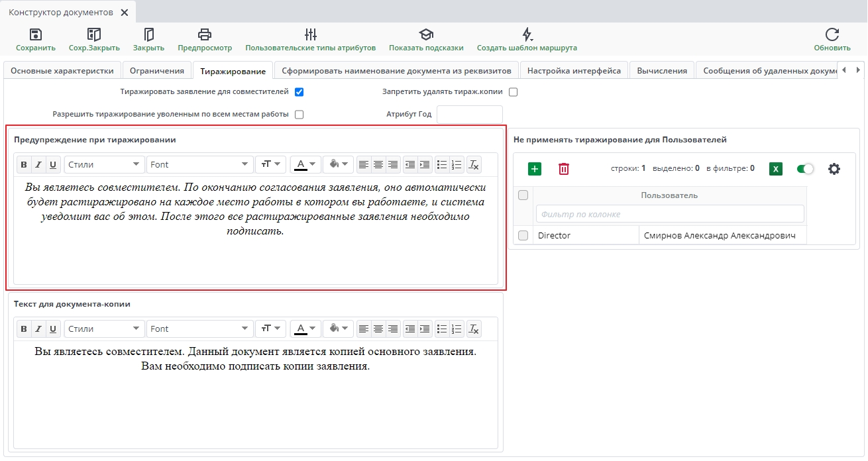Click Пользовательские типы атрибутов icon
The width and height of the screenshot is (868, 461).
pos(310,35)
